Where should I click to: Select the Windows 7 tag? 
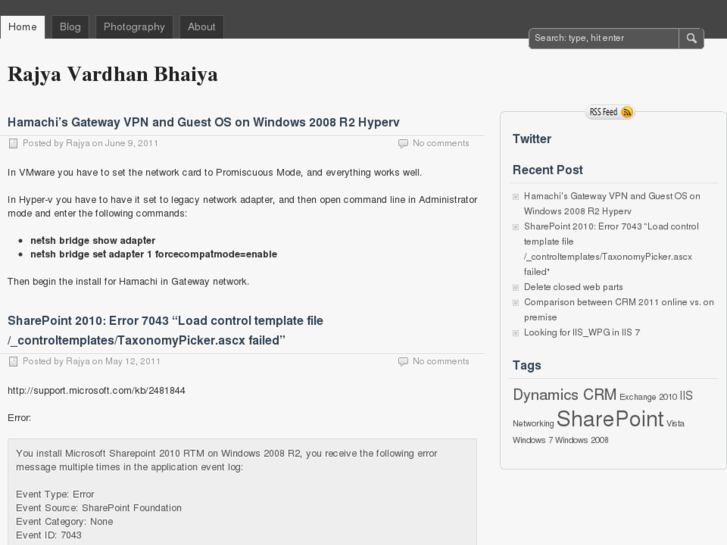pyautogui.click(x=533, y=440)
